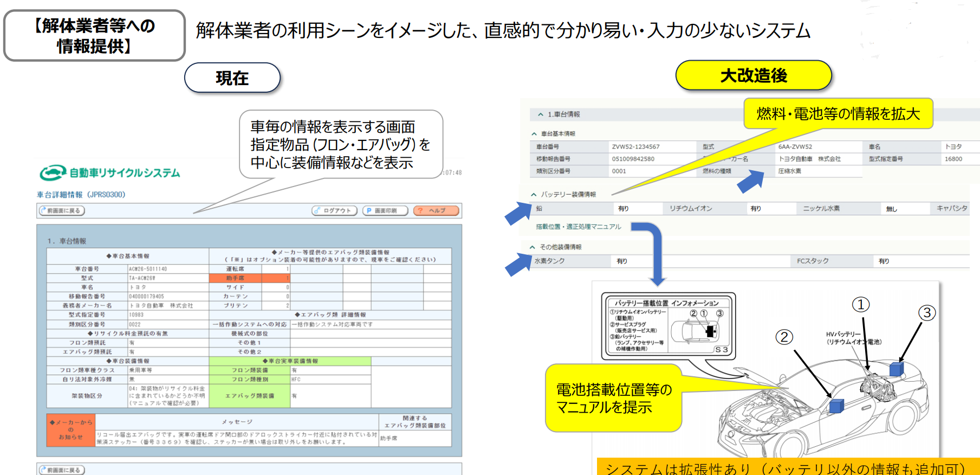The width and height of the screenshot is (980, 475).
Task: Click the 車台番号 value ZVW52-1234567
Action: (635, 146)
